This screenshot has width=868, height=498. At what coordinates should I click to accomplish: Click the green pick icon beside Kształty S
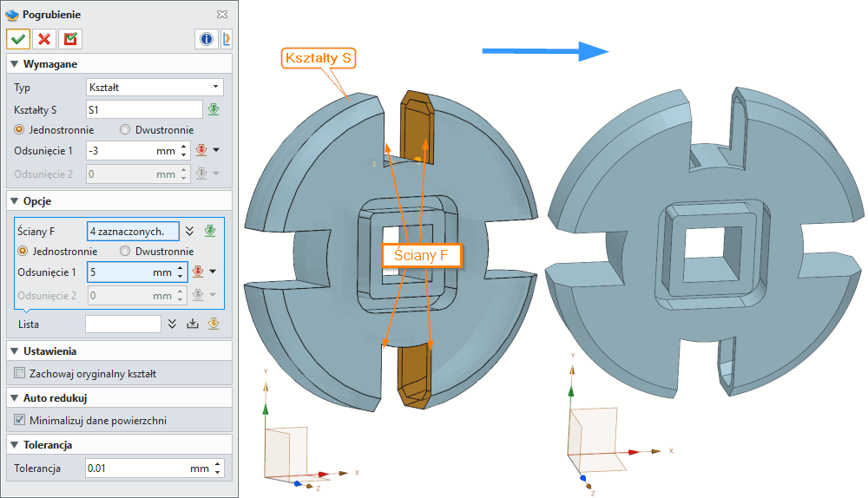(214, 109)
